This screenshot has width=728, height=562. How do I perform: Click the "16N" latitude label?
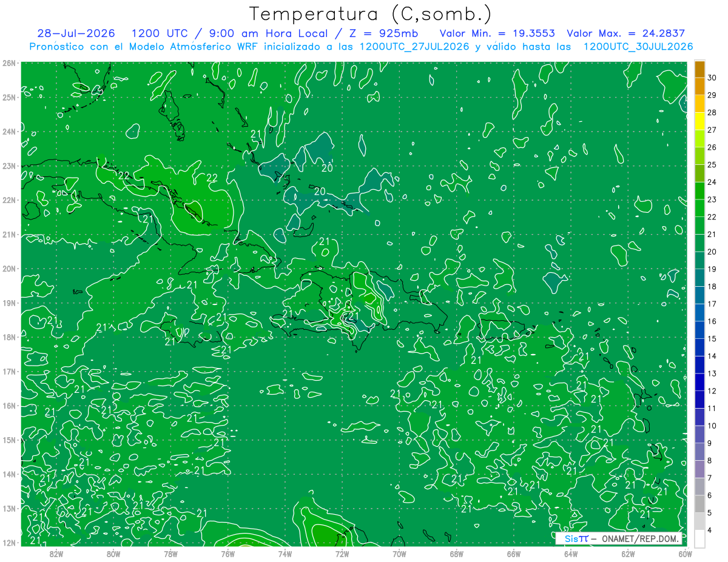(x=8, y=406)
